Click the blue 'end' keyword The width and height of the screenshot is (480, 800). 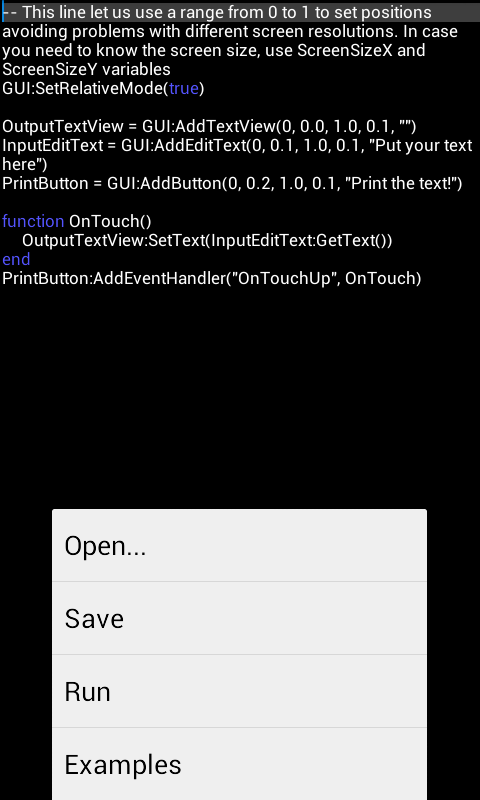(16, 259)
